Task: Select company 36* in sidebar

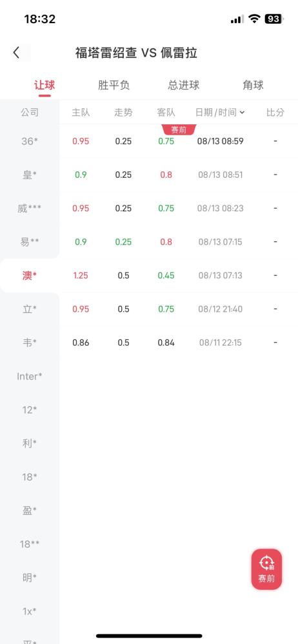Action: (x=30, y=141)
